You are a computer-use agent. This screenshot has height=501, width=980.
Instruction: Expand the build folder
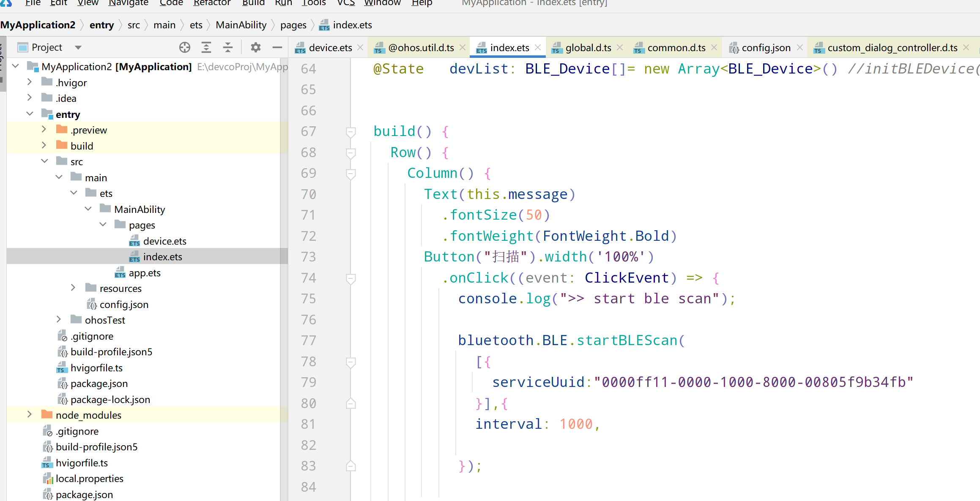click(x=44, y=145)
